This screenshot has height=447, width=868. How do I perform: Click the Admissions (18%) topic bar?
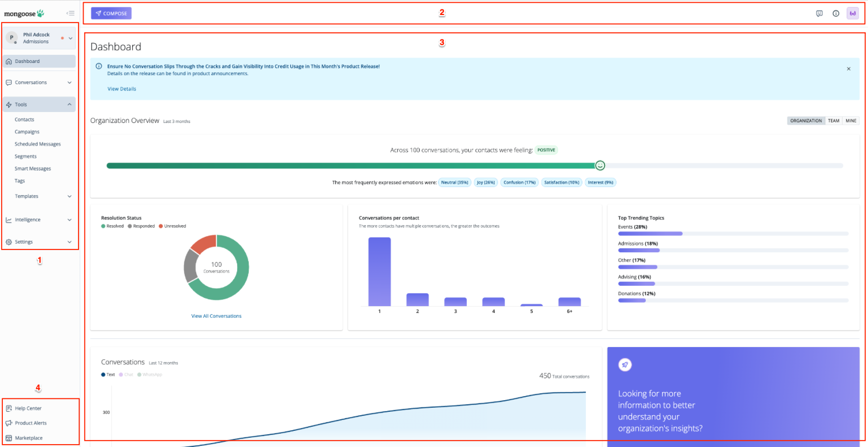[x=639, y=250]
